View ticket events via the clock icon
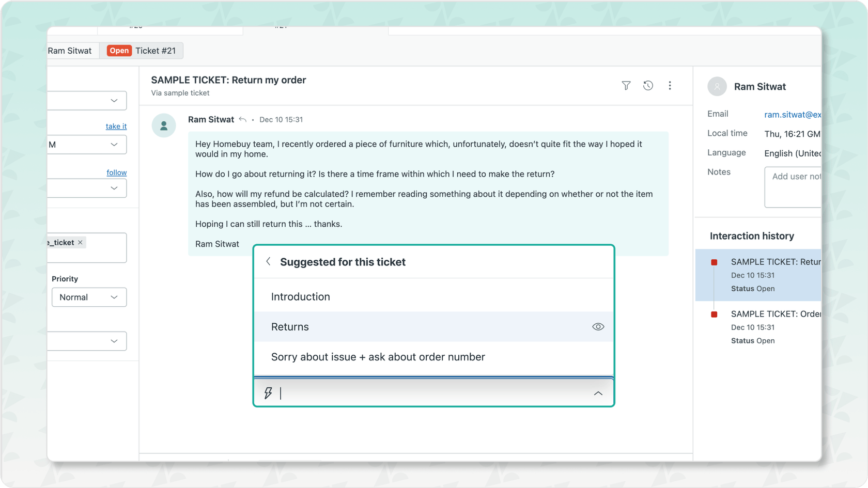This screenshot has width=868, height=488. pyautogui.click(x=648, y=86)
